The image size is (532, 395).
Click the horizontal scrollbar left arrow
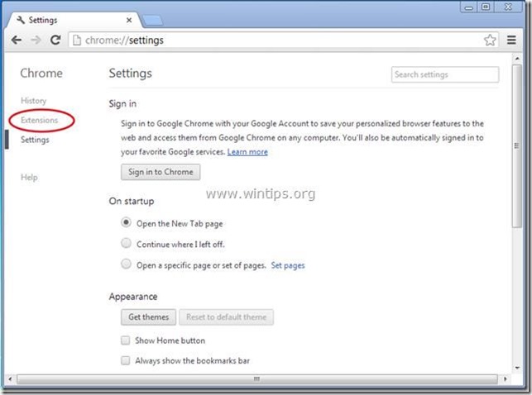coord(10,379)
